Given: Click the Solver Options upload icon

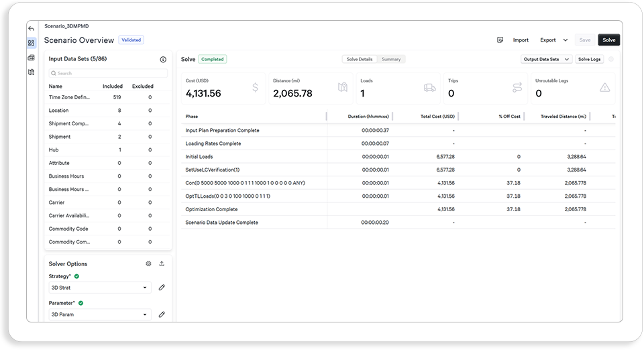Looking at the screenshot, I should [162, 263].
